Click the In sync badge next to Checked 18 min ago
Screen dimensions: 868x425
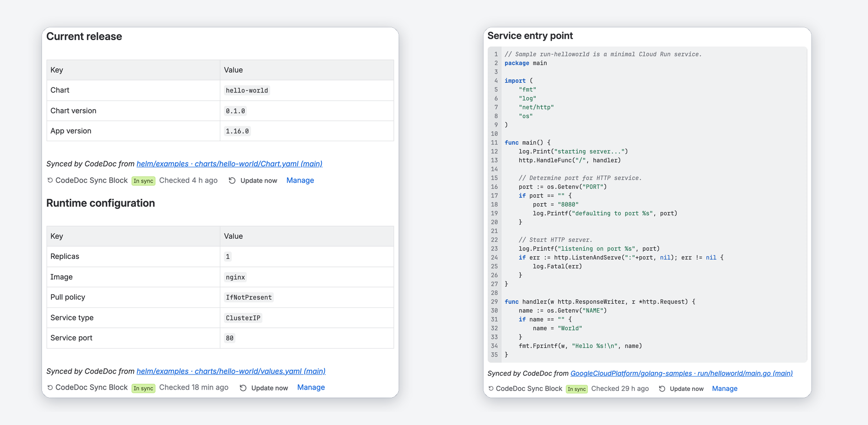[143, 388]
